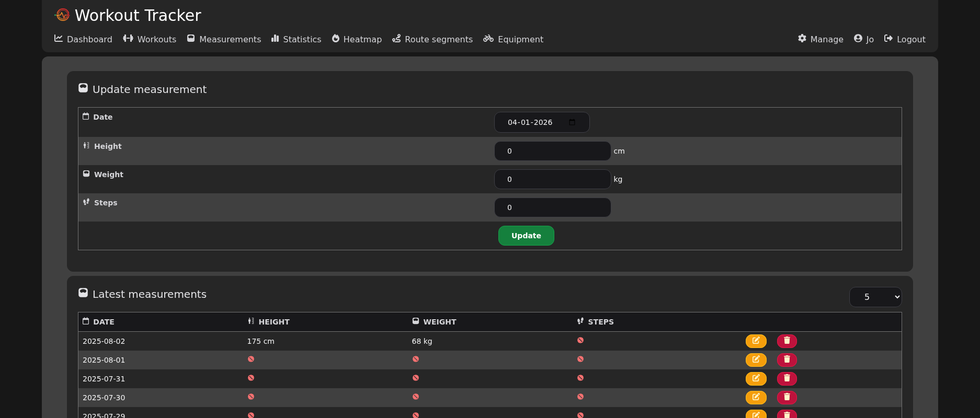
Task: Focus the Height input field
Action: [x=552, y=151]
